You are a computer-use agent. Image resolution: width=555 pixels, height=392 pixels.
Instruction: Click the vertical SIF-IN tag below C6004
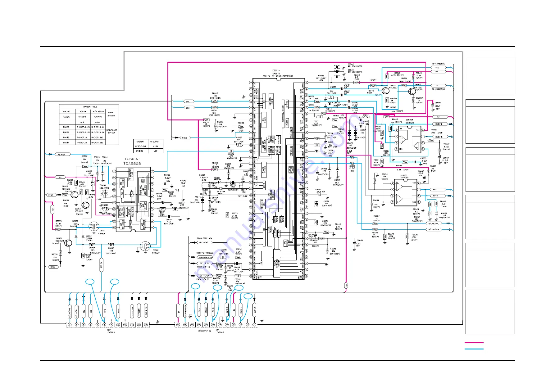click(x=102, y=265)
